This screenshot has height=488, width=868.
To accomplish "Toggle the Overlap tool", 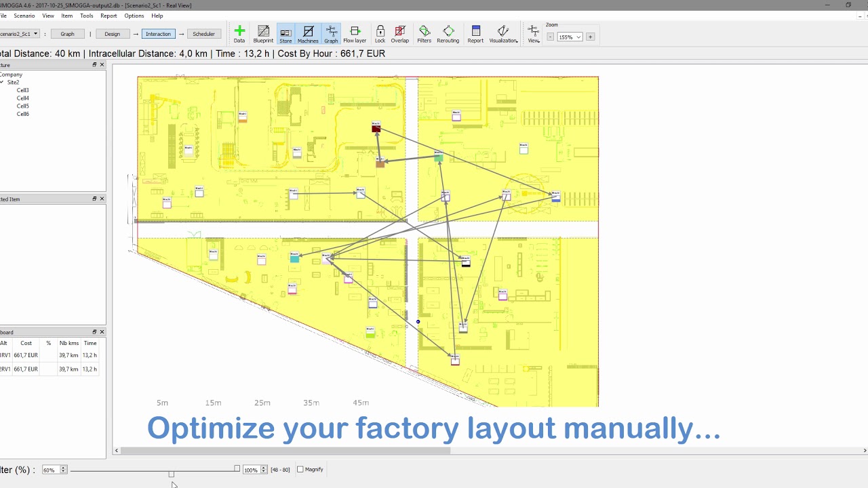I will click(400, 34).
